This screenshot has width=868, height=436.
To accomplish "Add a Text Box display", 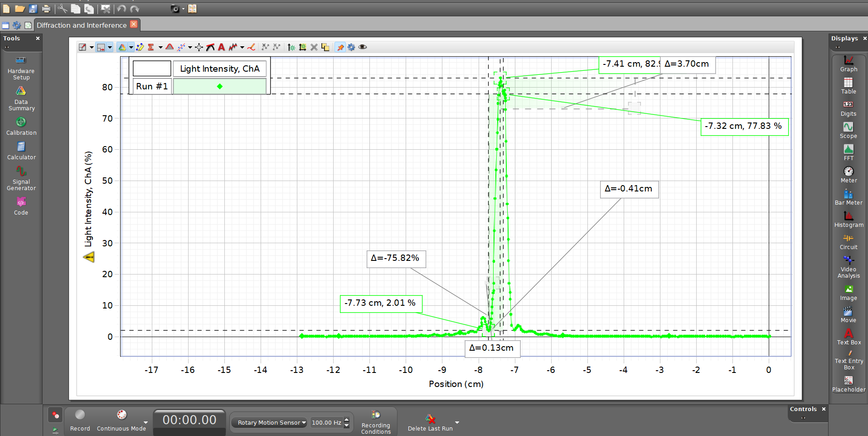I will coord(849,337).
